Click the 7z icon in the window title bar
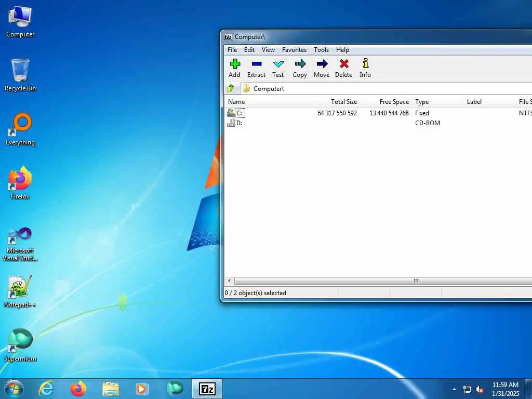Image resolution: width=532 pixels, height=399 pixels. pos(228,37)
